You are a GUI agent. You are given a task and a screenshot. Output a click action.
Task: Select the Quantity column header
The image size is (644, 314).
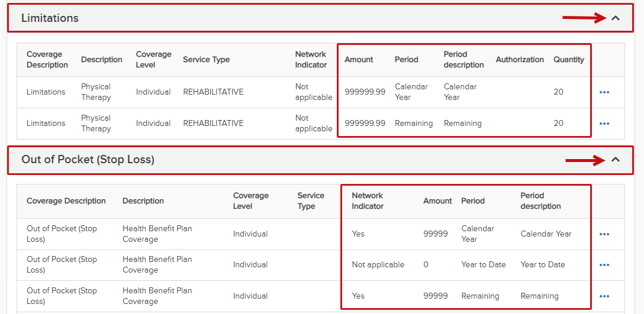[x=568, y=60]
